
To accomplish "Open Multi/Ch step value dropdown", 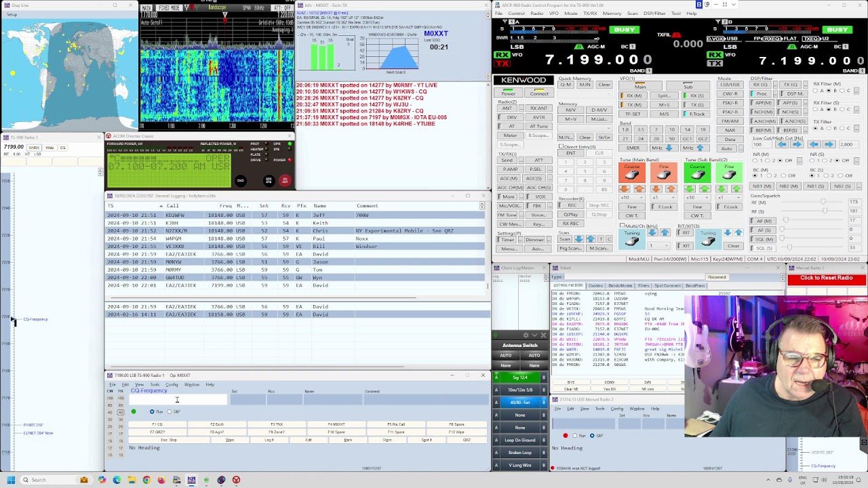I will tap(658, 245).
